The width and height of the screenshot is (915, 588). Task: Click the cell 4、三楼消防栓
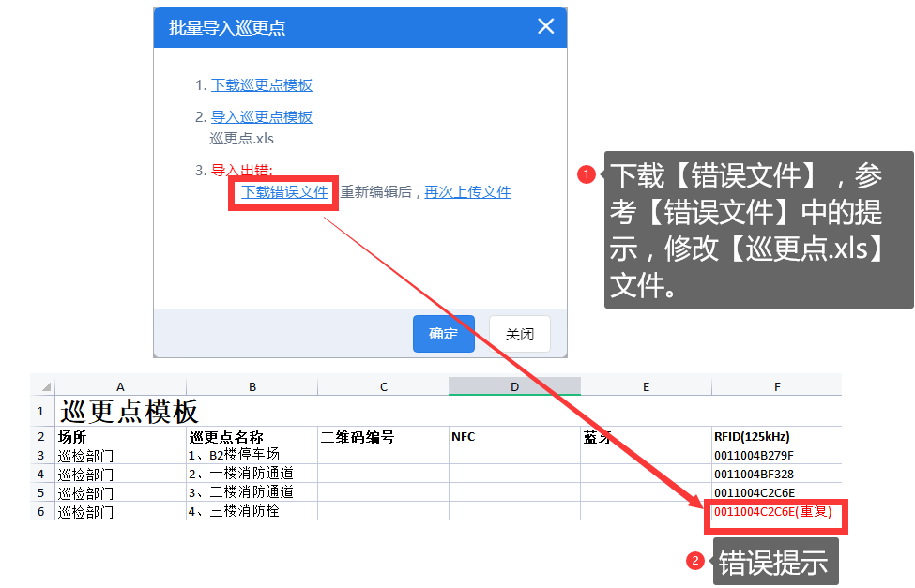point(252,511)
